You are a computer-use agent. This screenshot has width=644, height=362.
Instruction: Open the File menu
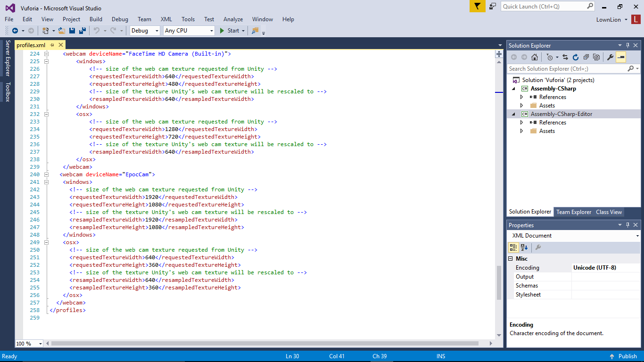[x=9, y=19]
